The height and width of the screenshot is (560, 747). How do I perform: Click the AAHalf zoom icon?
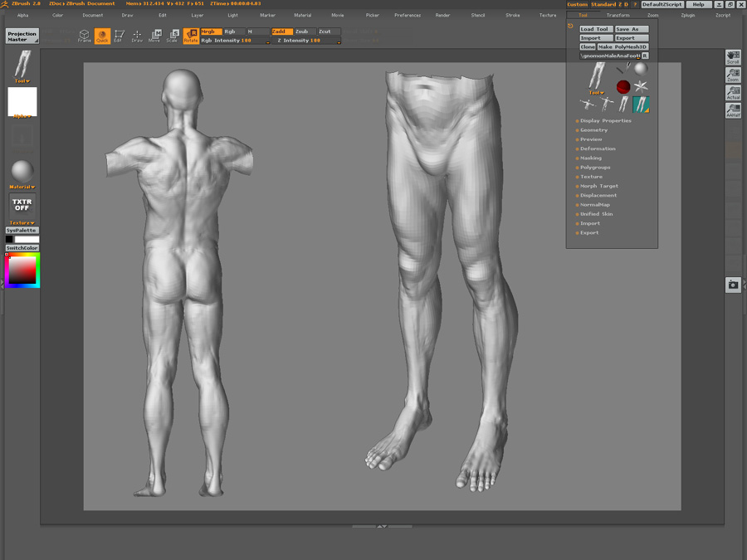point(733,110)
